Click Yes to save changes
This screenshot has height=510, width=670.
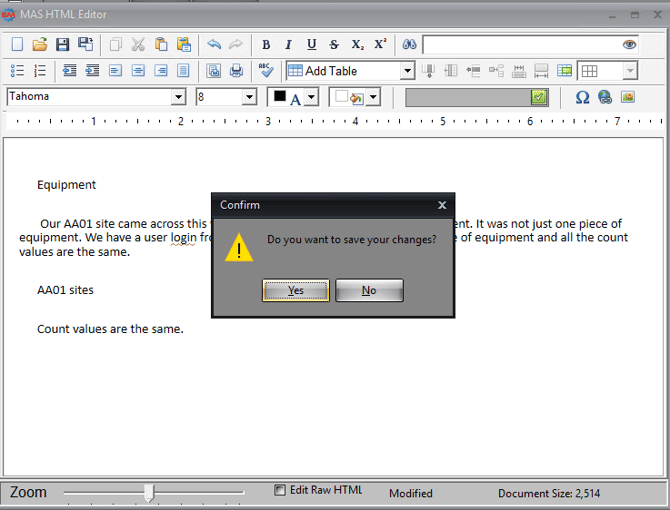(x=295, y=290)
